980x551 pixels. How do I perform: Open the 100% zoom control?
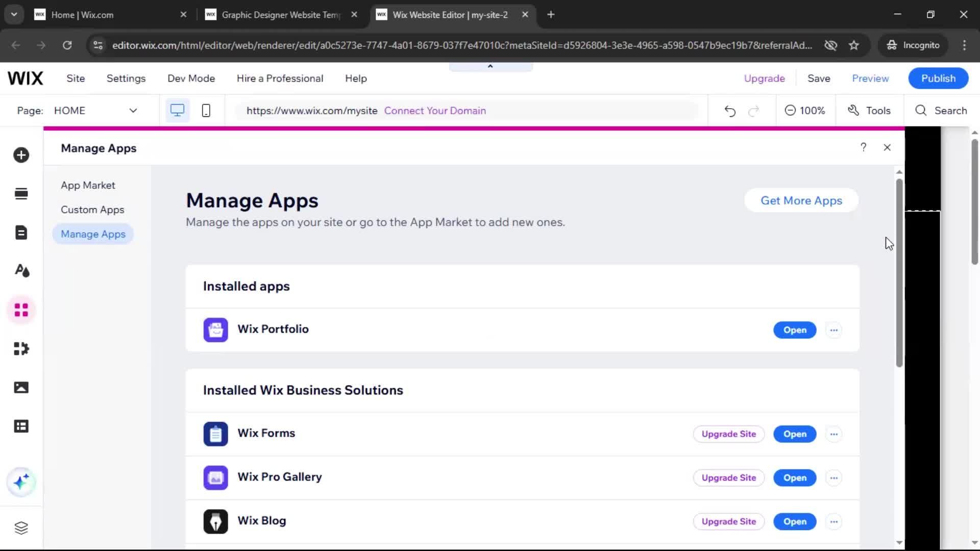pyautogui.click(x=805, y=111)
